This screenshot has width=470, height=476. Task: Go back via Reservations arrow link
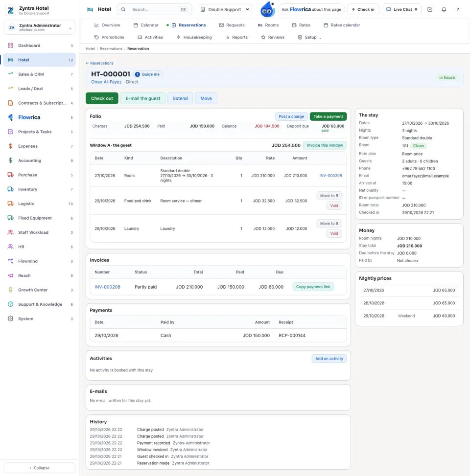tap(99, 63)
